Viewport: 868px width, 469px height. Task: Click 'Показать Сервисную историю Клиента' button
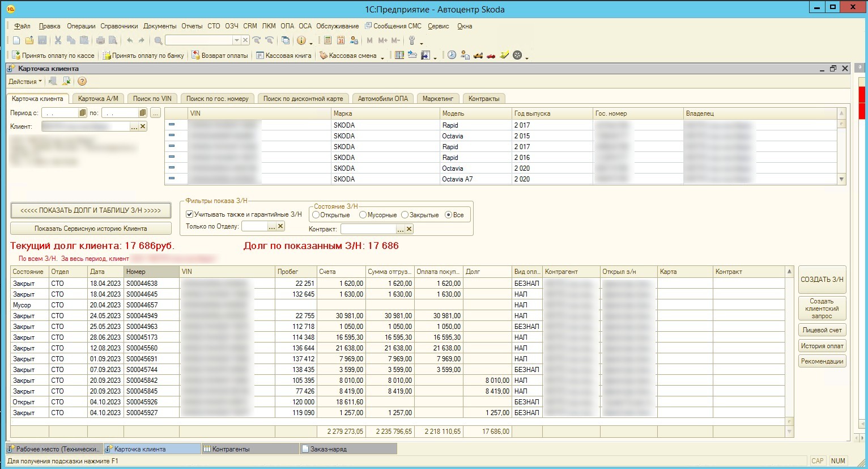coord(91,229)
